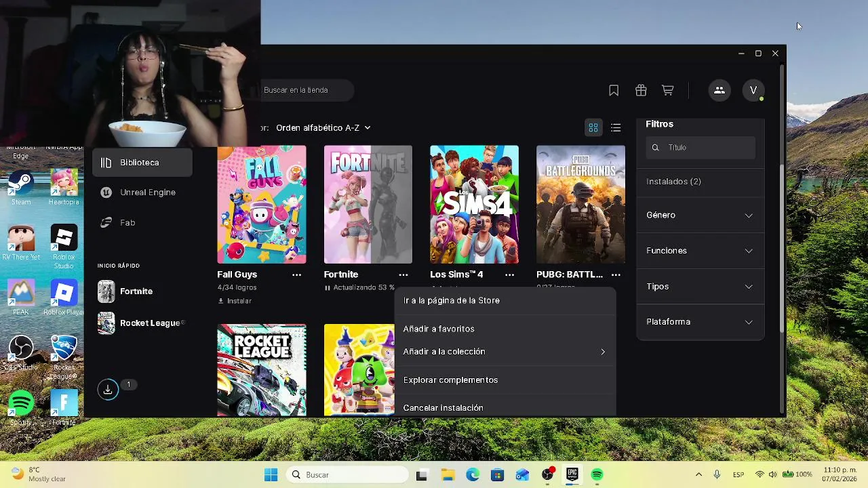Open the Fall Guys three-dot menu
The image size is (868, 488).
tap(296, 274)
